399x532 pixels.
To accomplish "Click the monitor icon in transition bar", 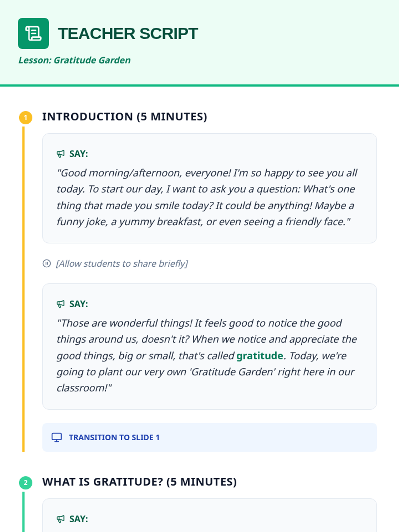I will click(57, 437).
